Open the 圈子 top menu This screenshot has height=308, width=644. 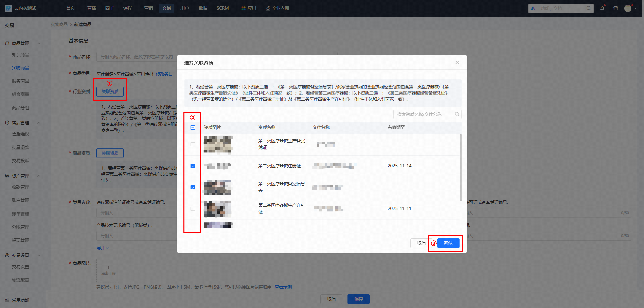(x=110, y=8)
